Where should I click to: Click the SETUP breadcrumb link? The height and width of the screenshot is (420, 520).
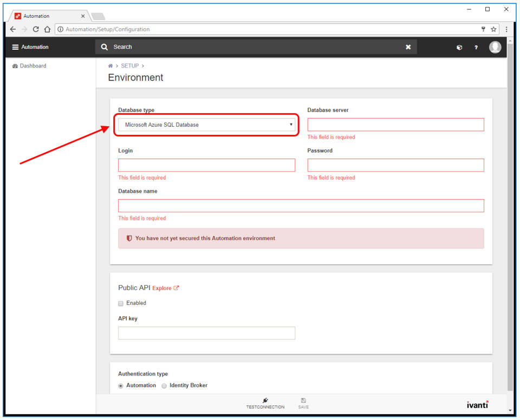click(x=130, y=65)
